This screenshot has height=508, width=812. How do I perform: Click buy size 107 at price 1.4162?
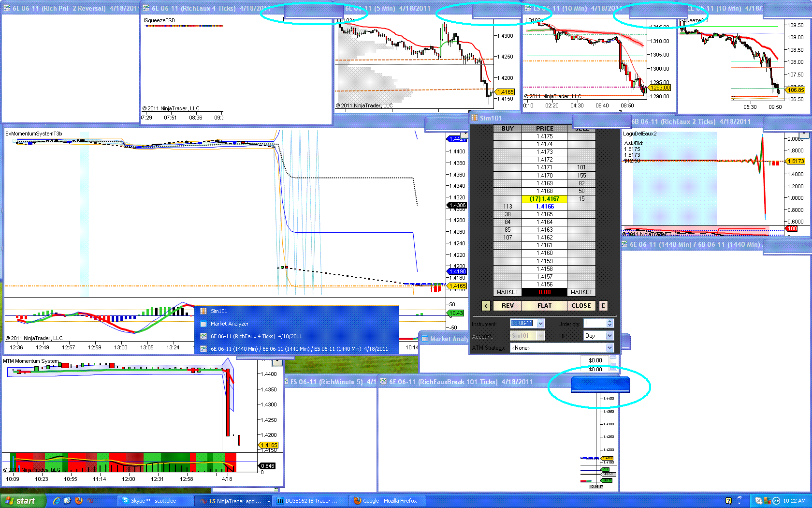(507, 238)
